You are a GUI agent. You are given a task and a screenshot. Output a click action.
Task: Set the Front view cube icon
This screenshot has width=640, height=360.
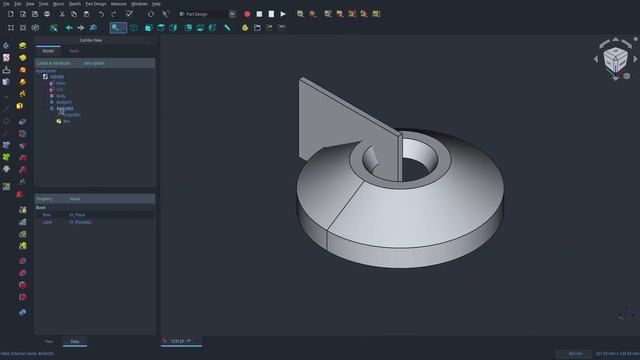[x=149, y=28]
